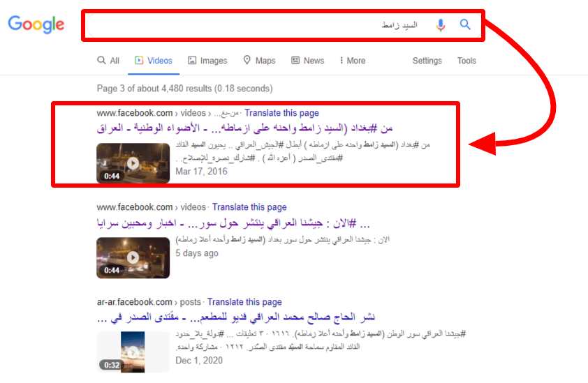Image resolution: width=588 pixels, height=383 pixels.
Task: Open the second result title link
Action: click(278, 223)
